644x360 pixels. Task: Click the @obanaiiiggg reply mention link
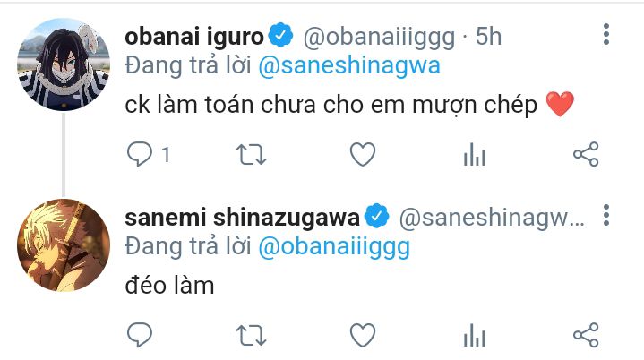tap(334, 246)
